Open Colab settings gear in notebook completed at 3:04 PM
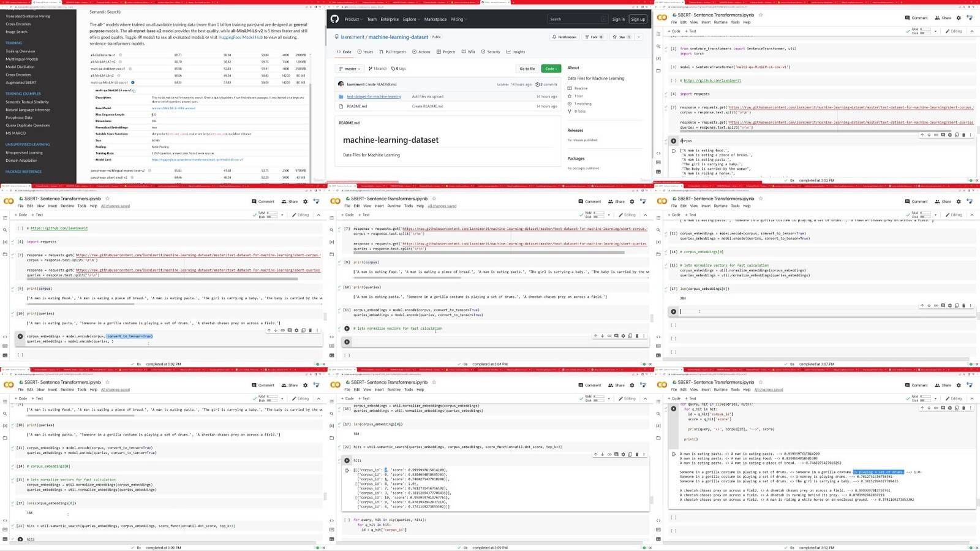The height and width of the screenshot is (551, 980). tap(632, 201)
